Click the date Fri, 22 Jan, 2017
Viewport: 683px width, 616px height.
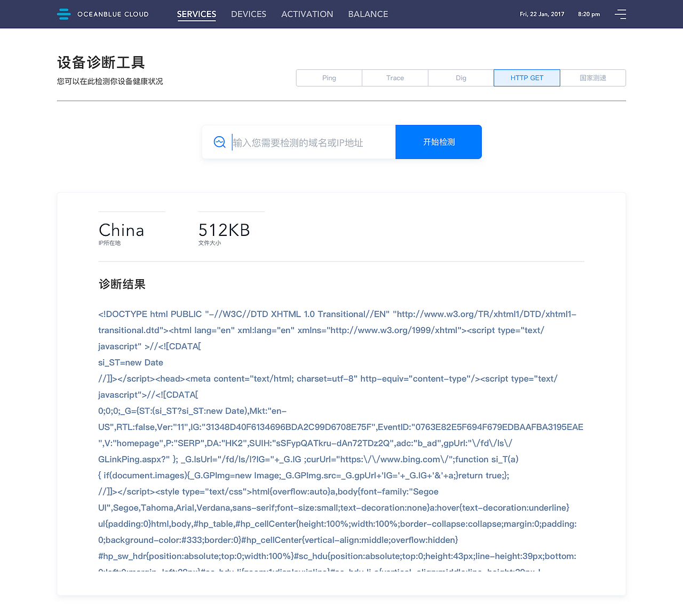pyautogui.click(x=542, y=14)
